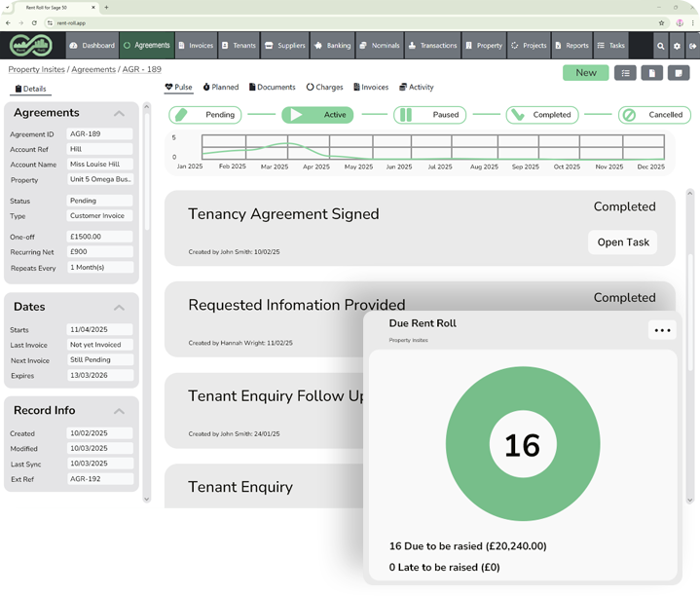This screenshot has width=700, height=596.
Task: Click the Property field
Action: (99, 179)
